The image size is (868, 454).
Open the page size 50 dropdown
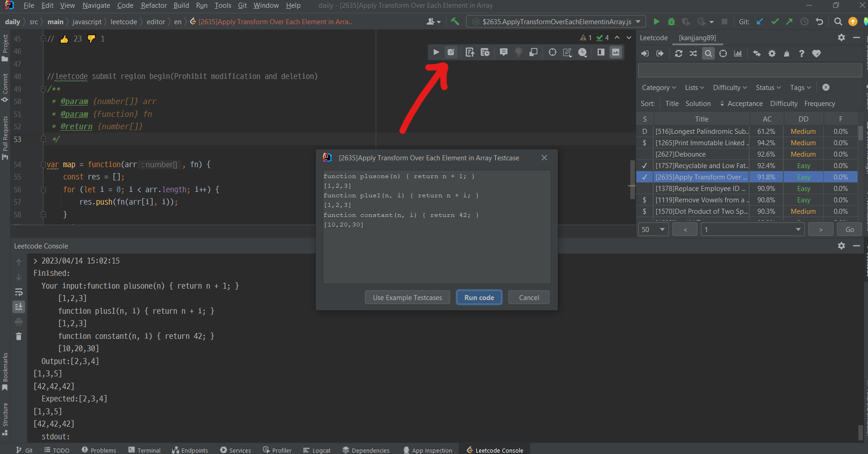(653, 229)
